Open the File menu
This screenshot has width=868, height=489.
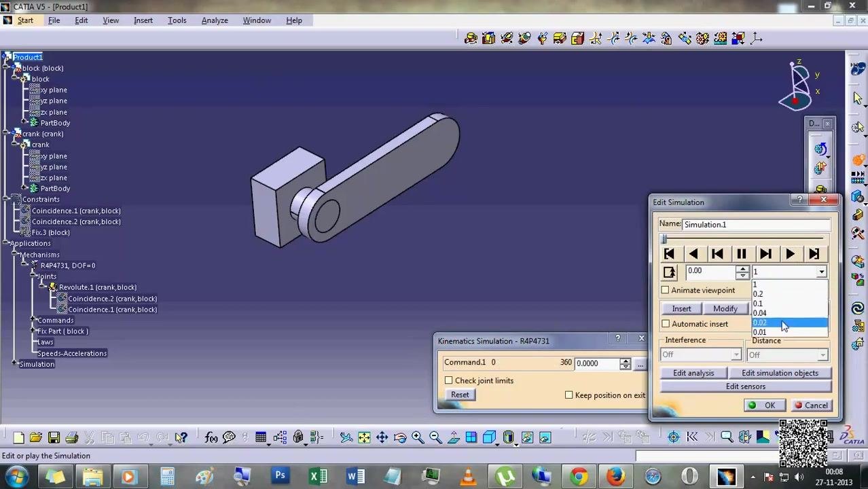(x=54, y=20)
